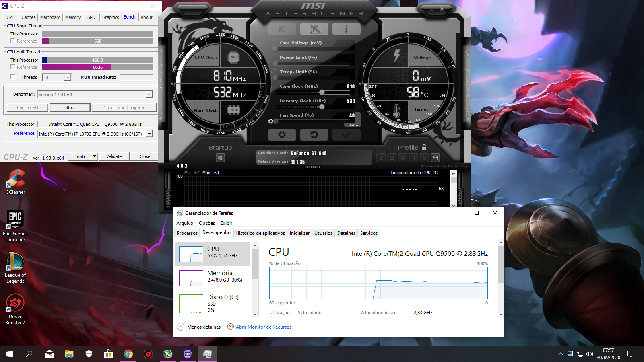Click the CPU-Z Validate button
The image size is (644, 362).
click(x=114, y=156)
